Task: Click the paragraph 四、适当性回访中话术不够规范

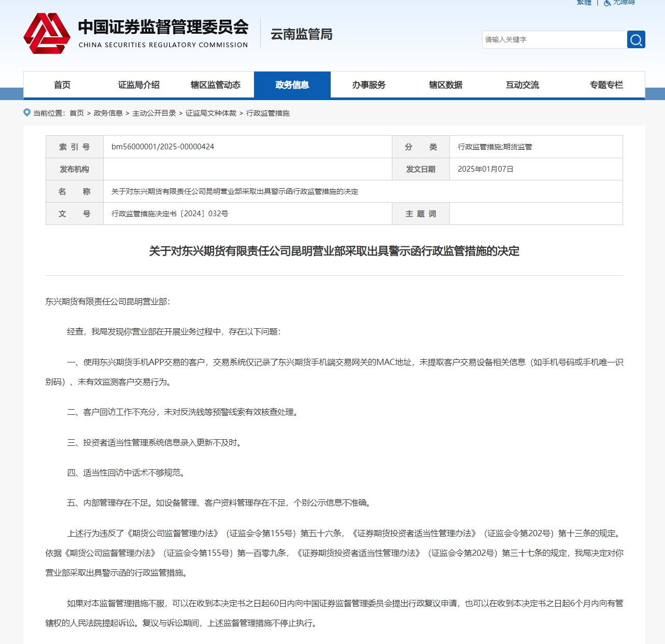Action: click(x=126, y=472)
